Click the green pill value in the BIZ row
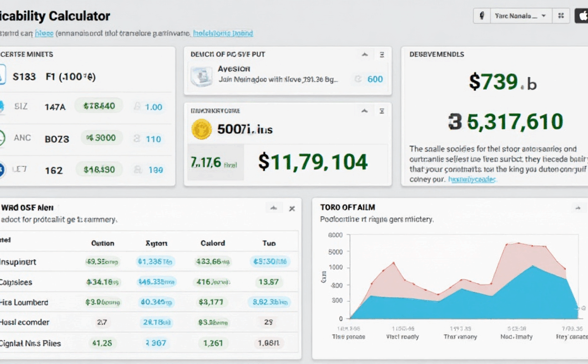This screenshot has height=364, width=588. 99,106
